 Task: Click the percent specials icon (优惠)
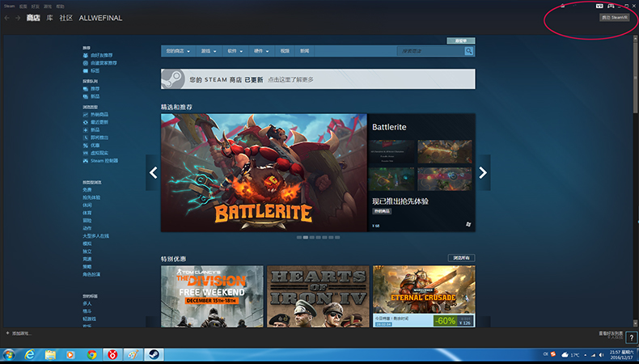point(86,146)
